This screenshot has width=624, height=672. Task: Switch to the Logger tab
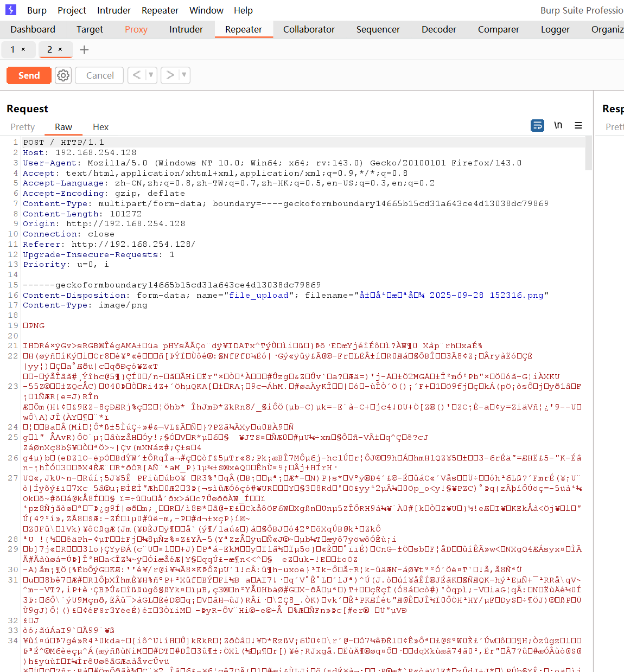(555, 29)
